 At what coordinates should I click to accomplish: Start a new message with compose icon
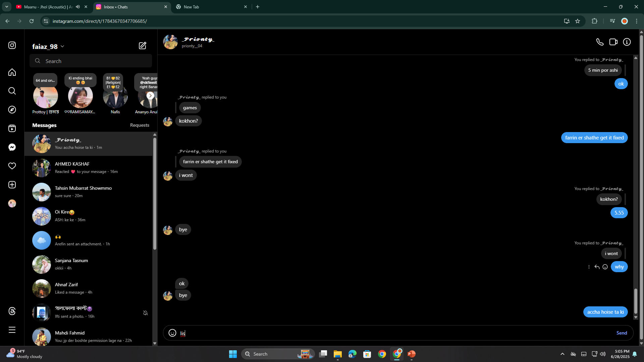143,46
